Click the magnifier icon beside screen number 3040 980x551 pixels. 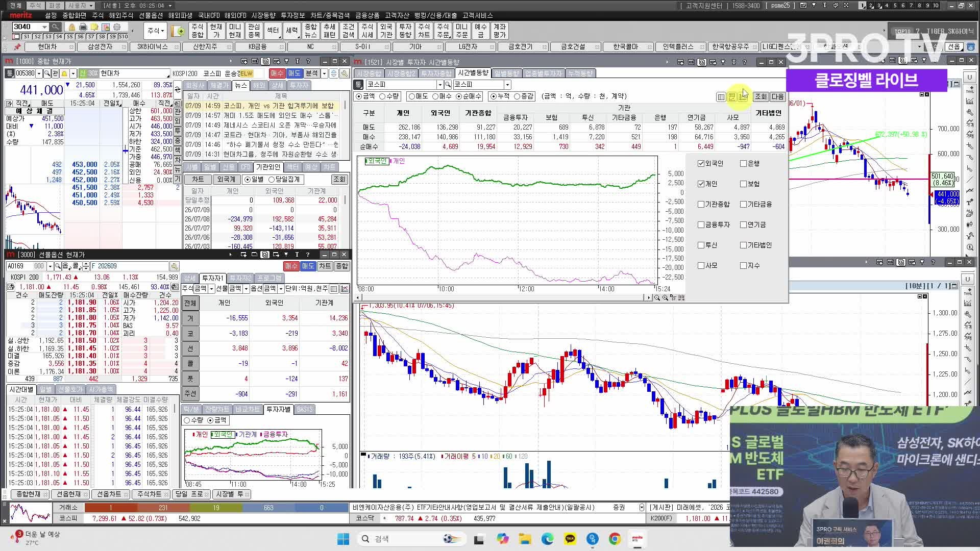coord(55,27)
